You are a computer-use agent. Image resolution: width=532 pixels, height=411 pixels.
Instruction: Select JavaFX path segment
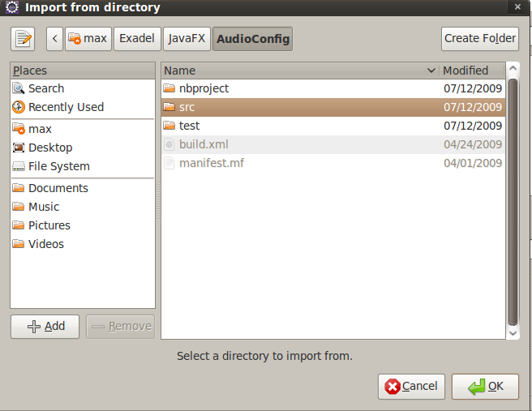pos(187,38)
